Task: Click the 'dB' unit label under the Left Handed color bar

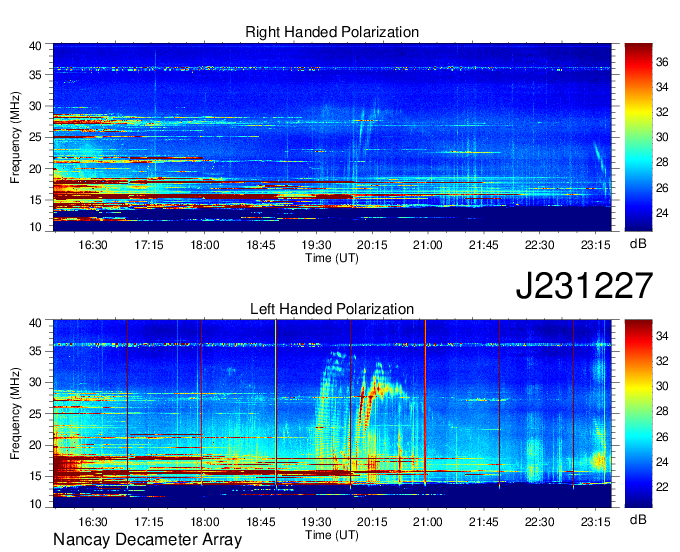Action: point(638,520)
